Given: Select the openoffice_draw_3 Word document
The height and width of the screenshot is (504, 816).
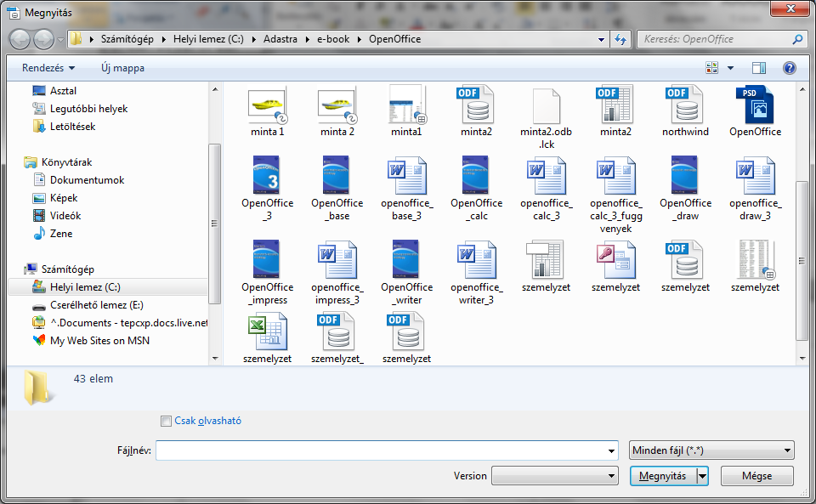Looking at the screenshot, I should 755,189.
